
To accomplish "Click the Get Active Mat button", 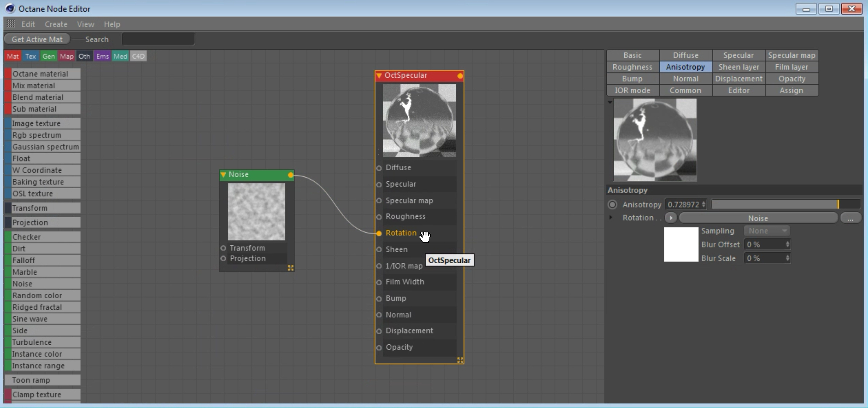I will click(x=37, y=39).
